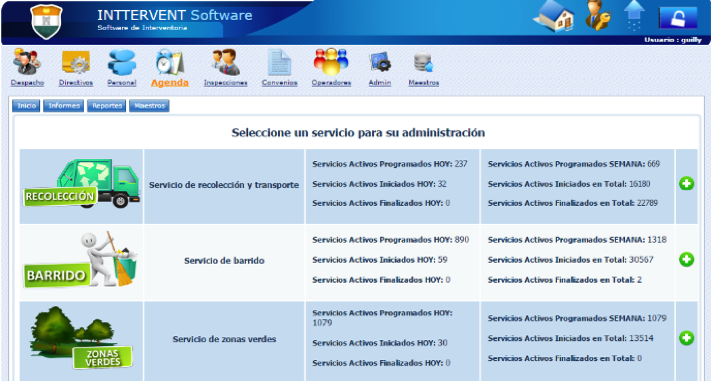Image resolution: width=713 pixels, height=382 pixels.
Task: Click 'Seleccione un servicio para su administración' heading
Action: point(358,133)
